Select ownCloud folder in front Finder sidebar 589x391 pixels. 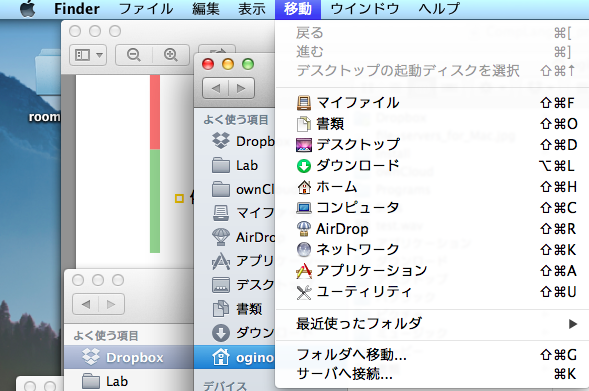click(235, 189)
